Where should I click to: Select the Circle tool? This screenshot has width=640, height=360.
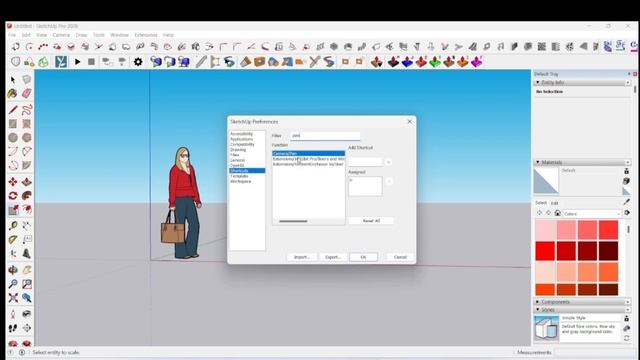tap(13, 138)
